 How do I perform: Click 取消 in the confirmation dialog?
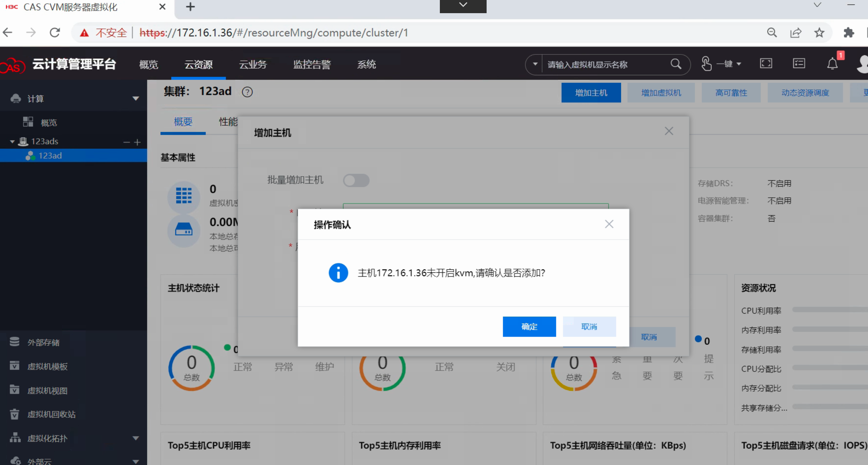tap(589, 326)
